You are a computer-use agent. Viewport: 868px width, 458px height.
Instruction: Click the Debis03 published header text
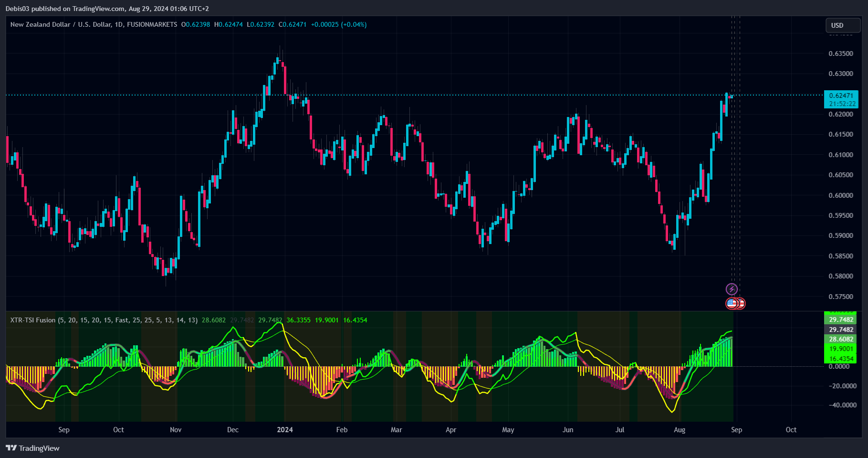point(107,9)
